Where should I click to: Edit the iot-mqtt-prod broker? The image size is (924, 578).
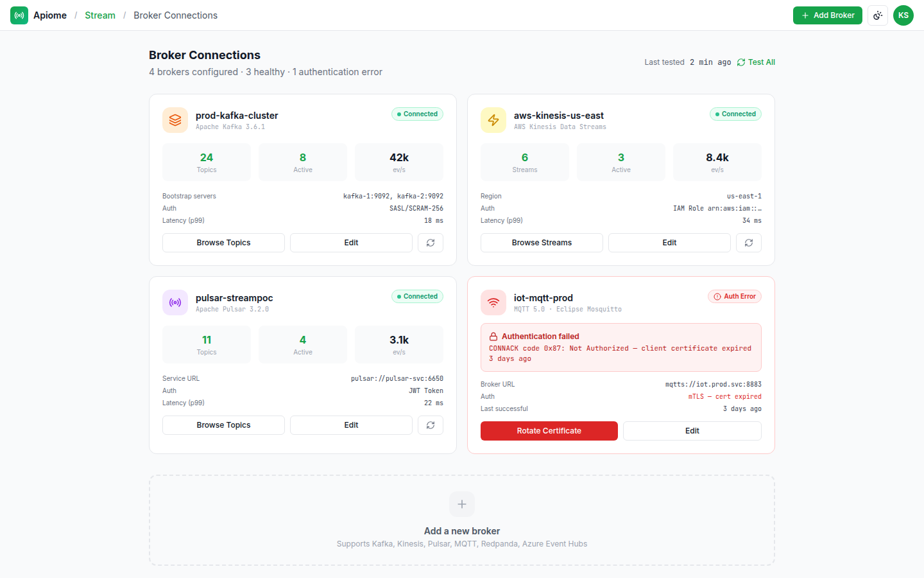pyautogui.click(x=692, y=431)
